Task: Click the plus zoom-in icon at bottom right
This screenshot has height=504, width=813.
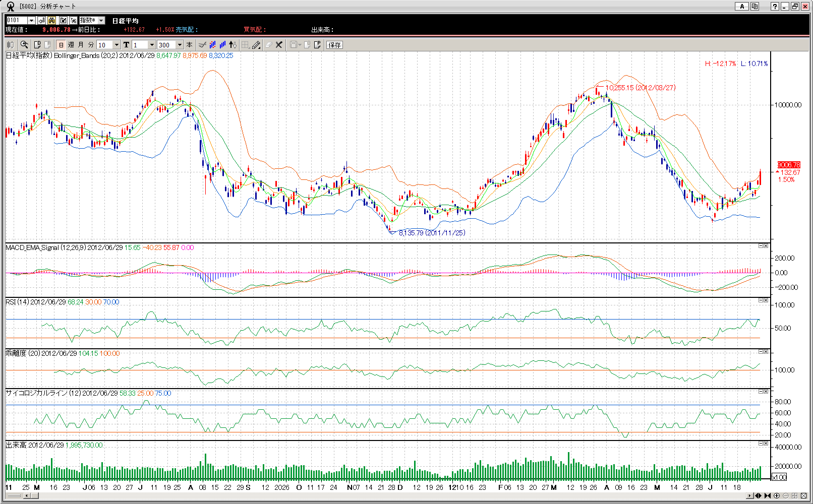Action: pyautogui.click(x=777, y=496)
